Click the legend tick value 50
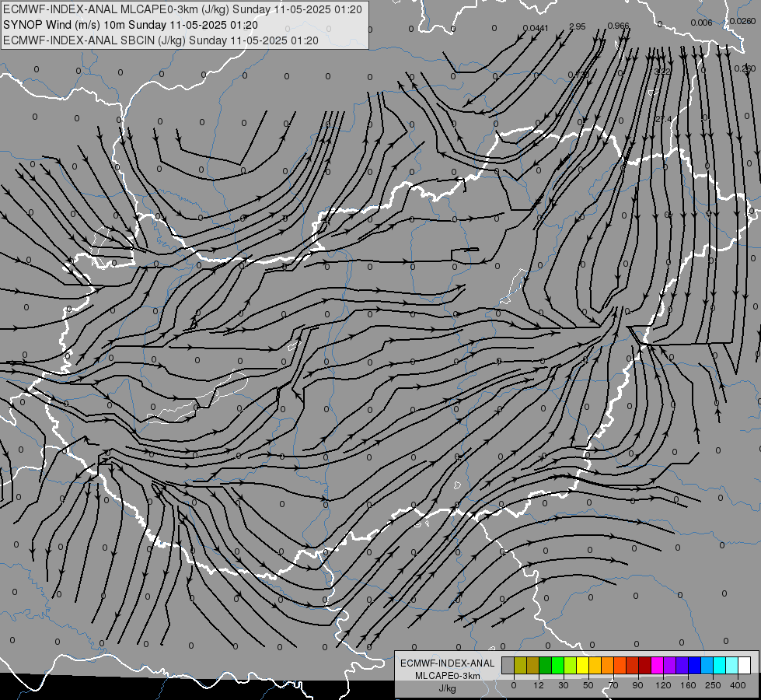 coord(588,685)
